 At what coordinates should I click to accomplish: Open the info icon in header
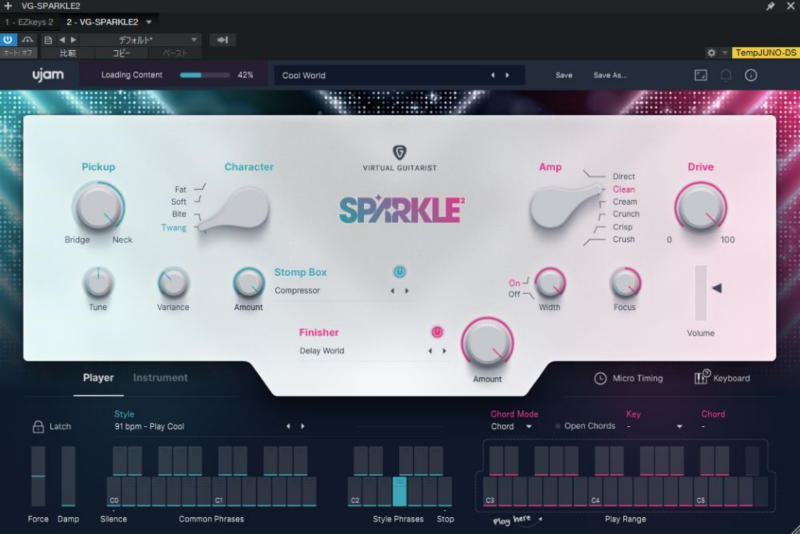click(751, 75)
